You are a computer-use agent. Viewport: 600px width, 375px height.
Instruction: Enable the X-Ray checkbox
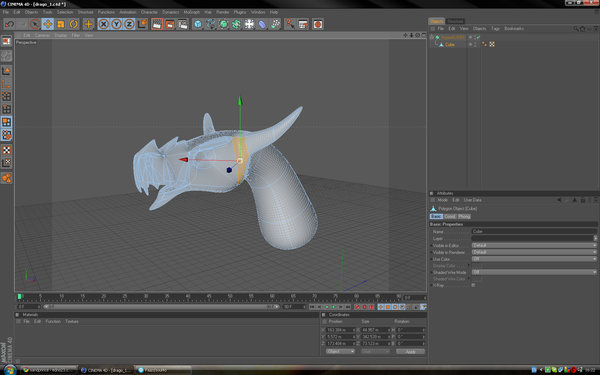pos(474,285)
